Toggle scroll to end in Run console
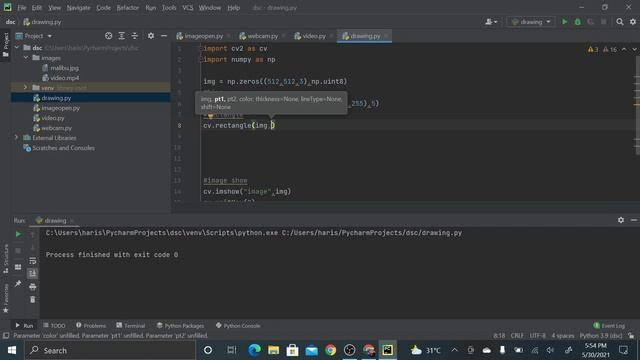This screenshot has height=360, width=640. pyautogui.click(x=33, y=273)
